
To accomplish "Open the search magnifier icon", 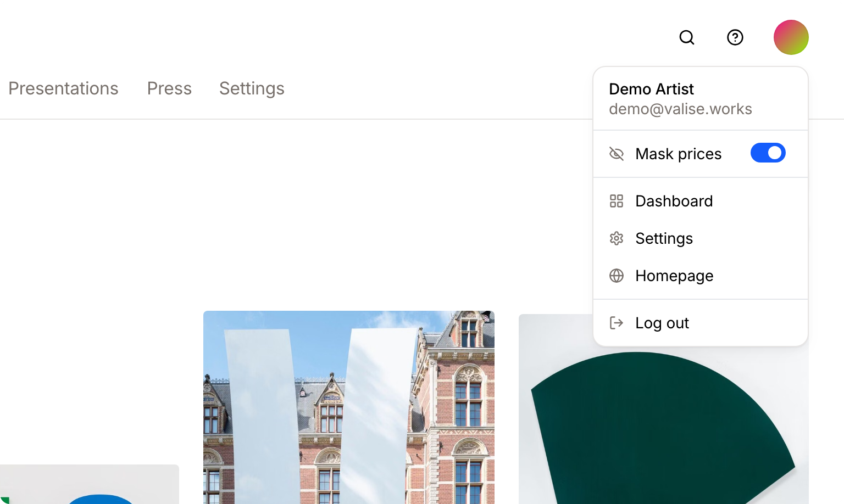I will pos(687,37).
